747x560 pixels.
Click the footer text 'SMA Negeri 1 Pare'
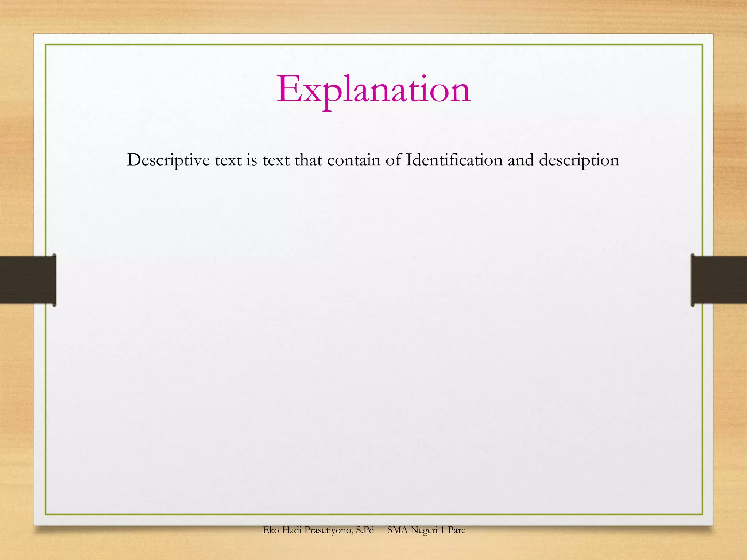pos(426,530)
